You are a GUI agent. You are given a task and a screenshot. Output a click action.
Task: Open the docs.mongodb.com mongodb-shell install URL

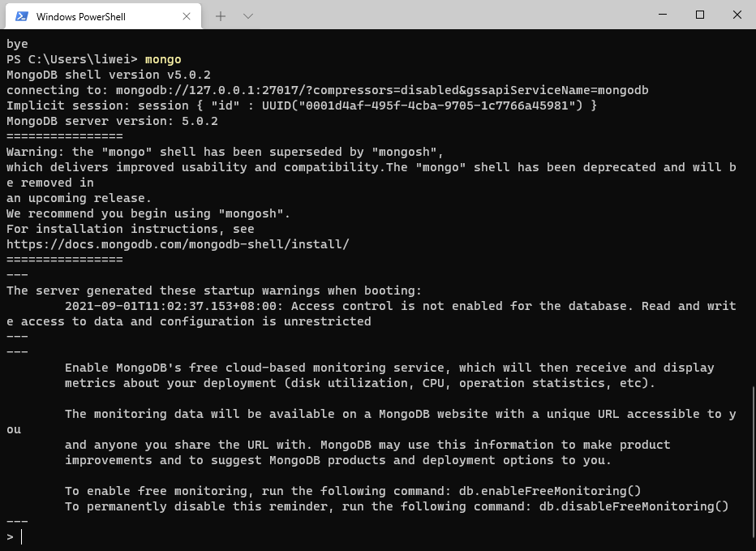pyautogui.click(x=178, y=244)
